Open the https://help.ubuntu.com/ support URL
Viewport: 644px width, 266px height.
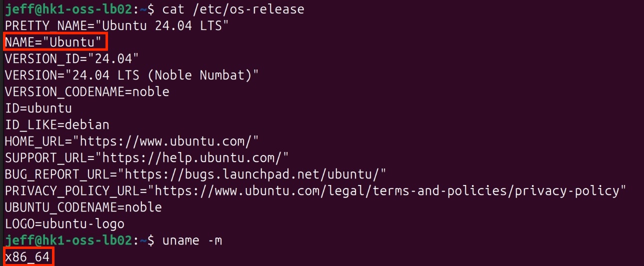[195, 157]
